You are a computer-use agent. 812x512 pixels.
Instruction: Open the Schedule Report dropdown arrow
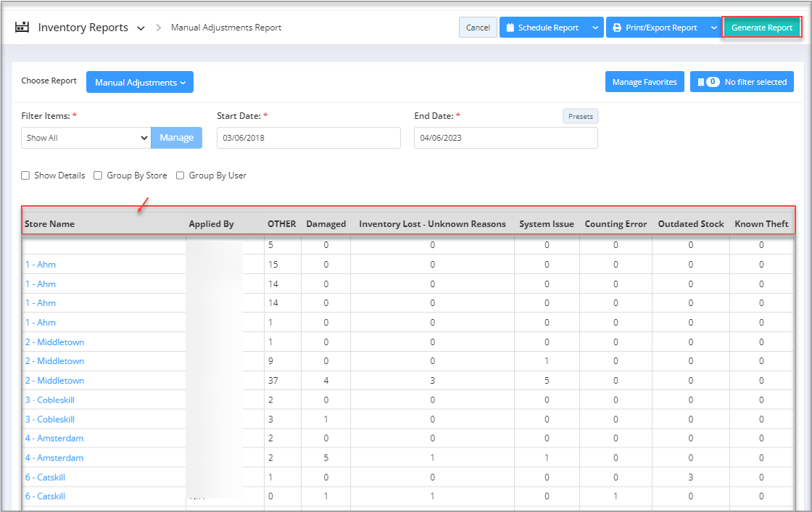tap(595, 28)
